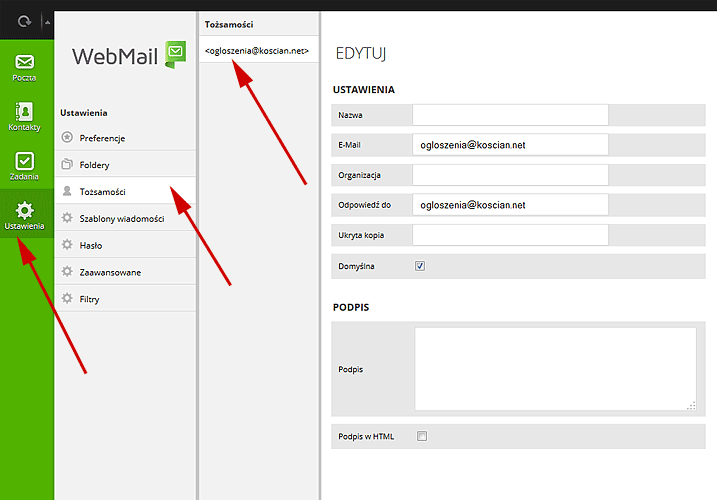The width and height of the screenshot is (717, 500).
Task: Click the Szablony wiadomości gear icon
Action: tap(67, 218)
